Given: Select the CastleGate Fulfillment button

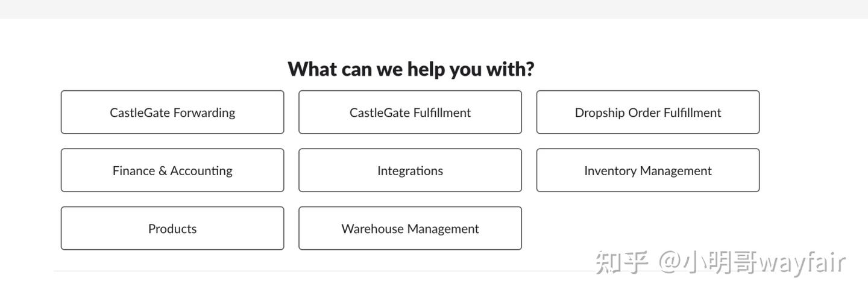Looking at the screenshot, I should click(x=410, y=113).
